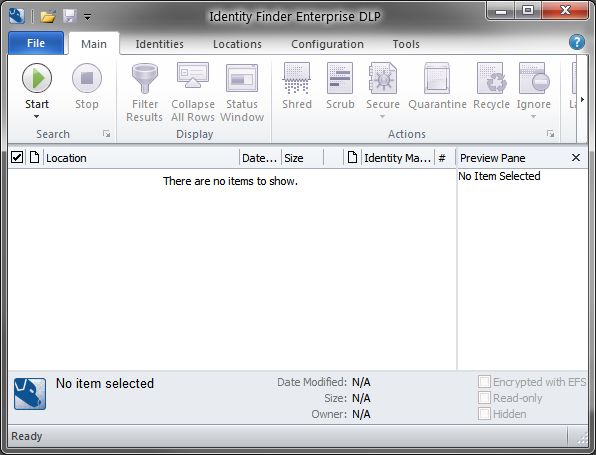The height and width of the screenshot is (455, 596).
Task: Click the green Start search button
Action: (x=37, y=78)
